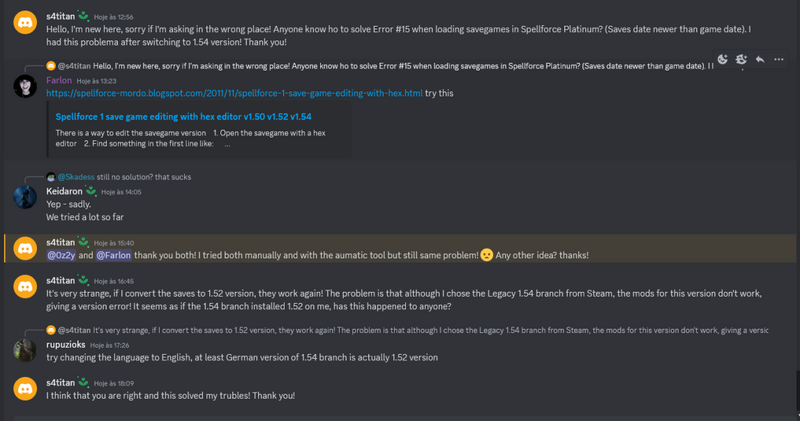Viewport: 800px width, 421px height.
Task: Click the Farlon username
Action: pos(60,79)
